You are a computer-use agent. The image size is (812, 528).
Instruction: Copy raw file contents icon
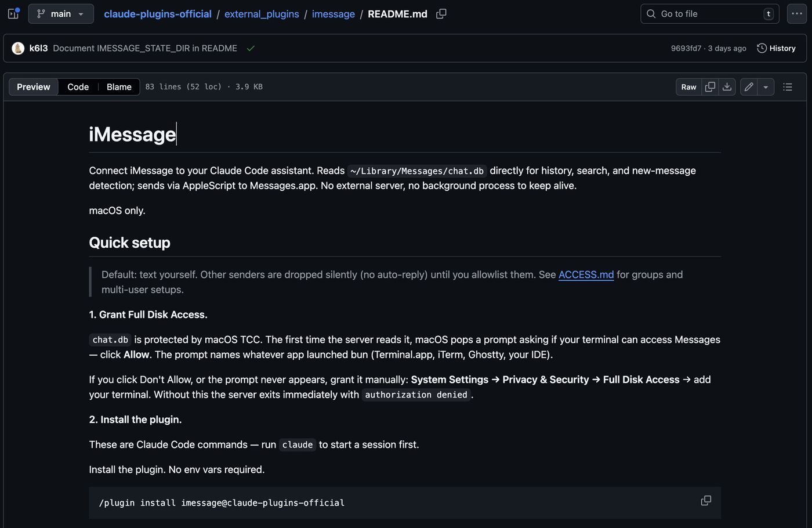(x=710, y=87)
